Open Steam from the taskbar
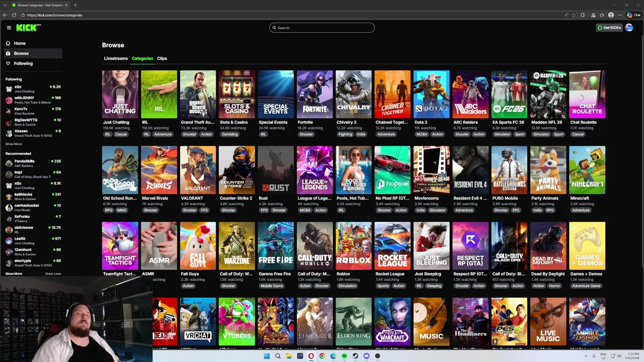 point(355,356)
